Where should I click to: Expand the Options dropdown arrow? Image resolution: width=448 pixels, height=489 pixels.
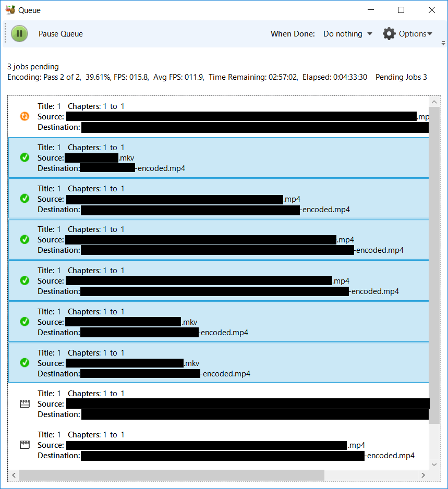429,33
